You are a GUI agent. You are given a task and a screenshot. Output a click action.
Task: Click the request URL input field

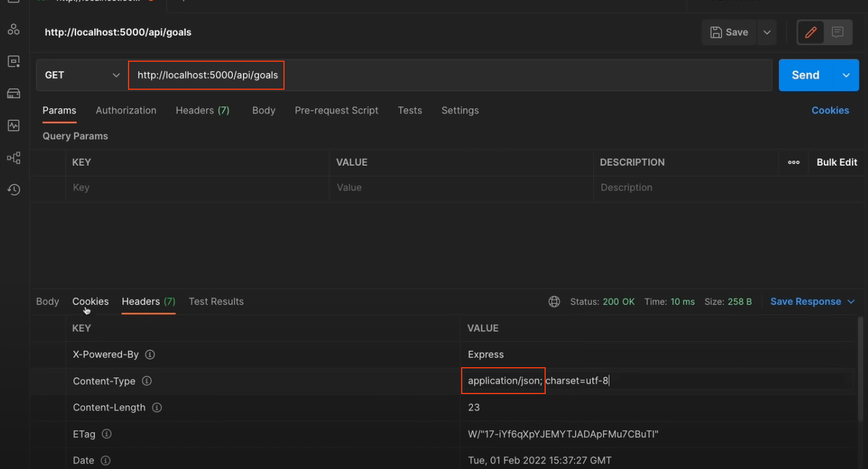(x=450, y=75)
